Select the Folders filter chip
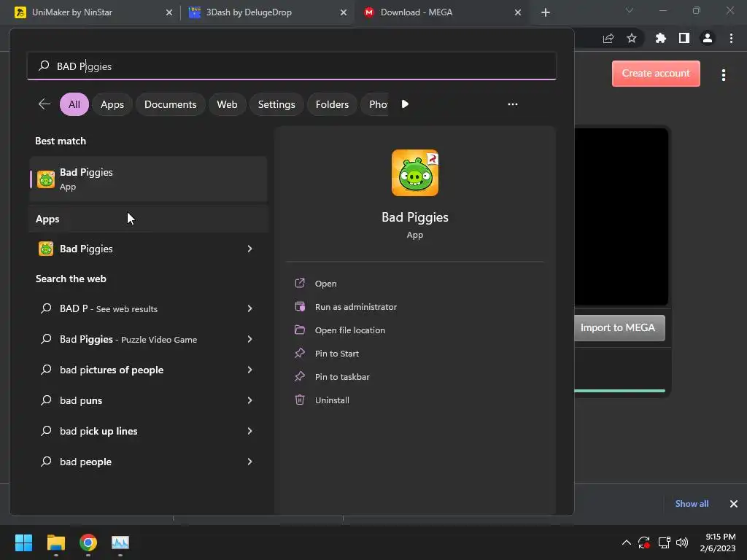Screen dimensions: 747x560 pyautogui.click(x=332, y=104)
